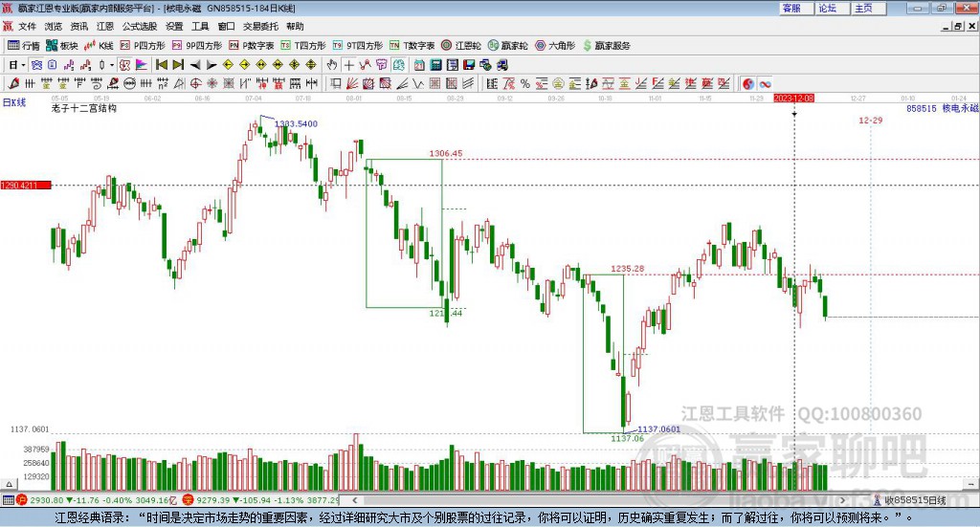This screenshot has width=980, height=527.
Task: Open the 9P四方形 tool
Action: (197, 46)
